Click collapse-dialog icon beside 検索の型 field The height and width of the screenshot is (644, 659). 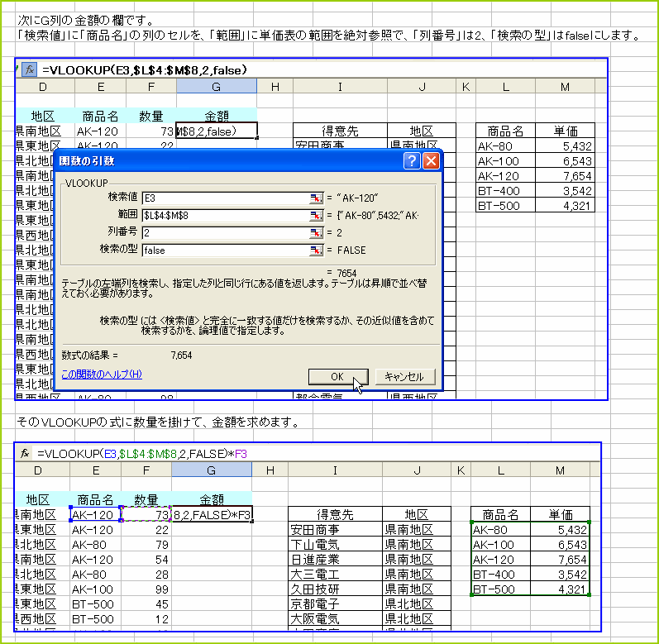tap(316, 250)
